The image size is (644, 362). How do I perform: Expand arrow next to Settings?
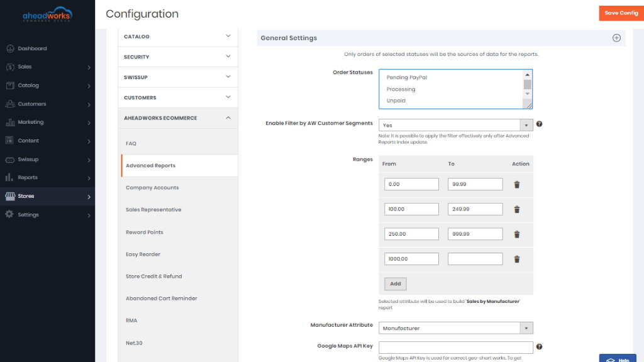(89, 215)
